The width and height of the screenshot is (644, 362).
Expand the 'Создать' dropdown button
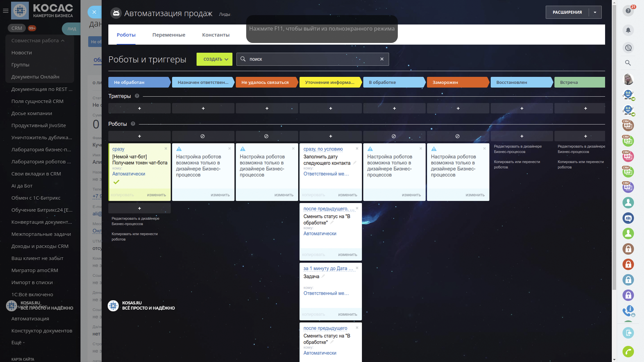pyautogui.click(x=214, y=59)
